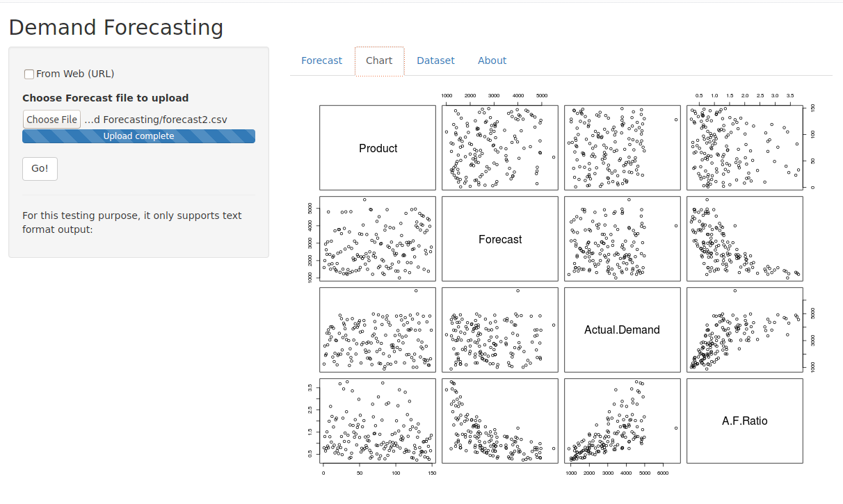This screenshot has height=504, width=843.
Task: Click the Upload complete progress bar
Action: tap(138, 136)
